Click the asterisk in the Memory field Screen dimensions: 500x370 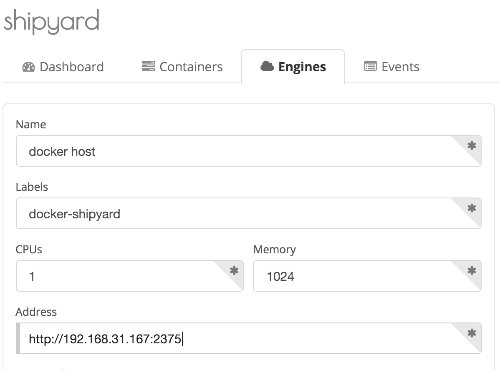471,271
